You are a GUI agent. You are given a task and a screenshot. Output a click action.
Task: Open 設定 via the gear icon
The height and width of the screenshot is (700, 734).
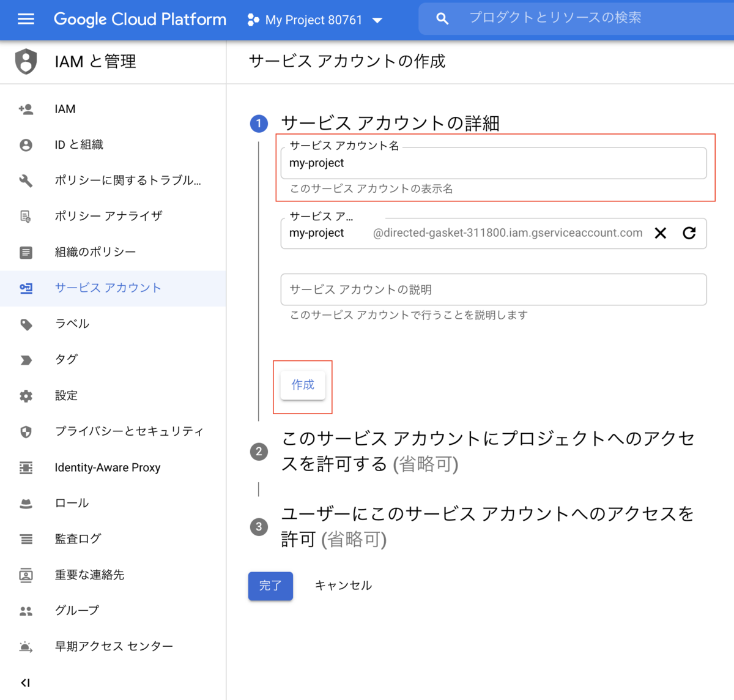26,395
